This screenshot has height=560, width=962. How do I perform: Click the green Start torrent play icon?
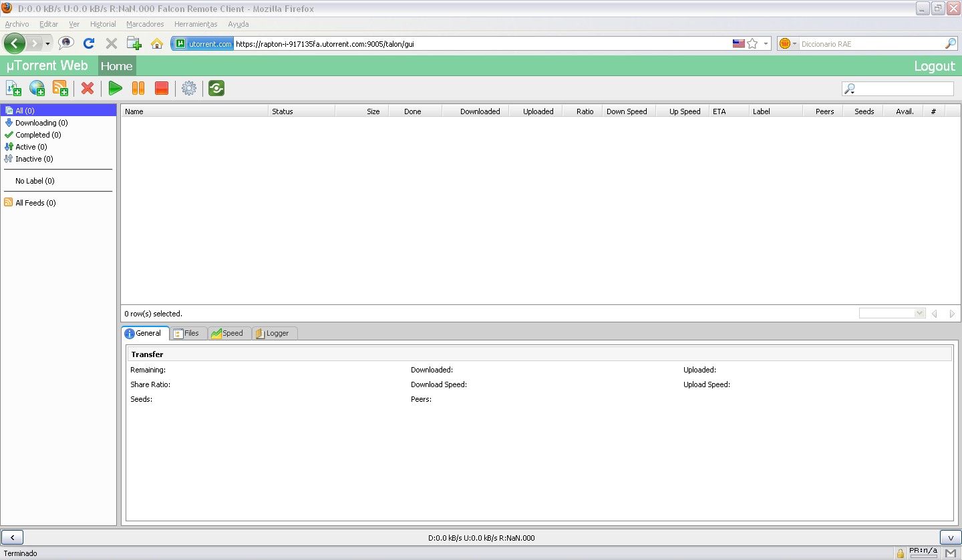(116, 88)
